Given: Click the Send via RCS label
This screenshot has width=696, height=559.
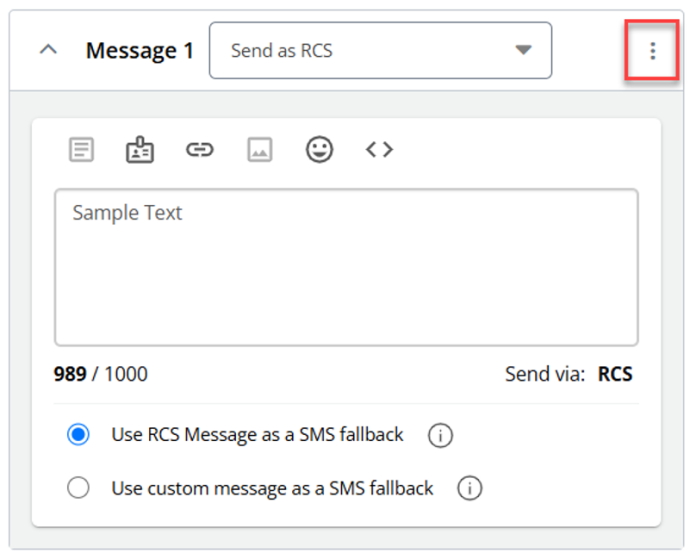Looking at the screenshot, I should pos(569,375).
